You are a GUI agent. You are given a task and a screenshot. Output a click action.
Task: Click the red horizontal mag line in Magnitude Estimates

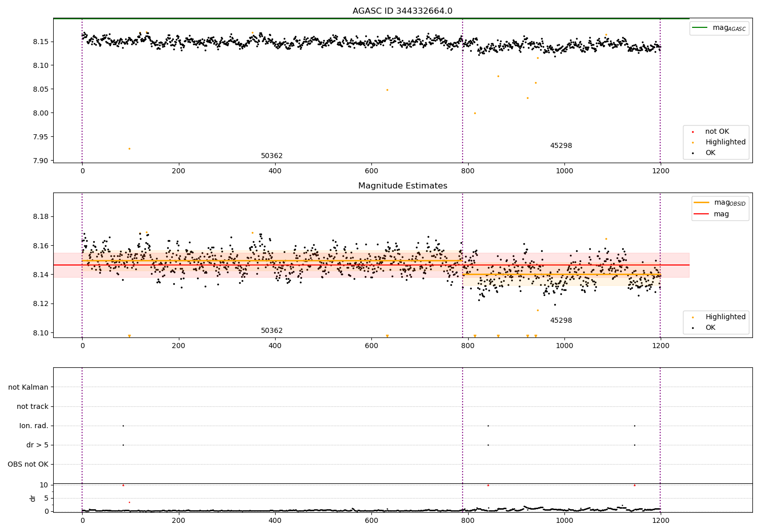click(371, 265)
